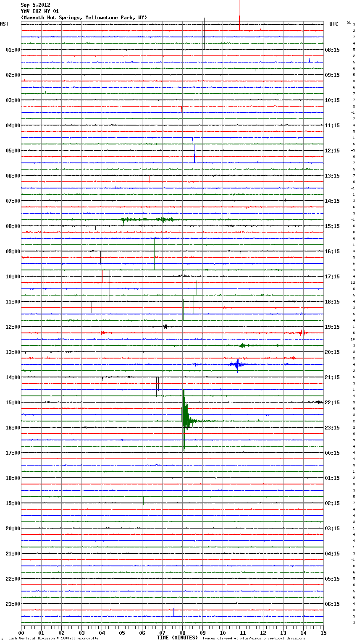Click the 'Mammoth Hot Springs, Yellowstone Park, WY' title
The height and width of the screenshot is (644, 357).
(x=84, y=18)
